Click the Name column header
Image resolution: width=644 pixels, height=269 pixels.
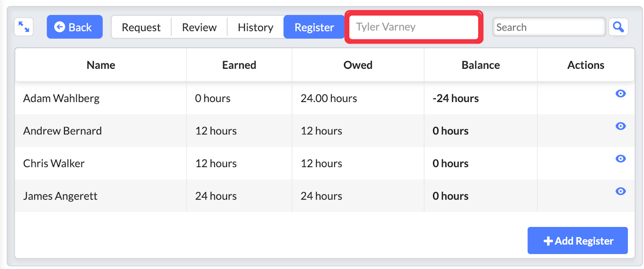point(101,65)
